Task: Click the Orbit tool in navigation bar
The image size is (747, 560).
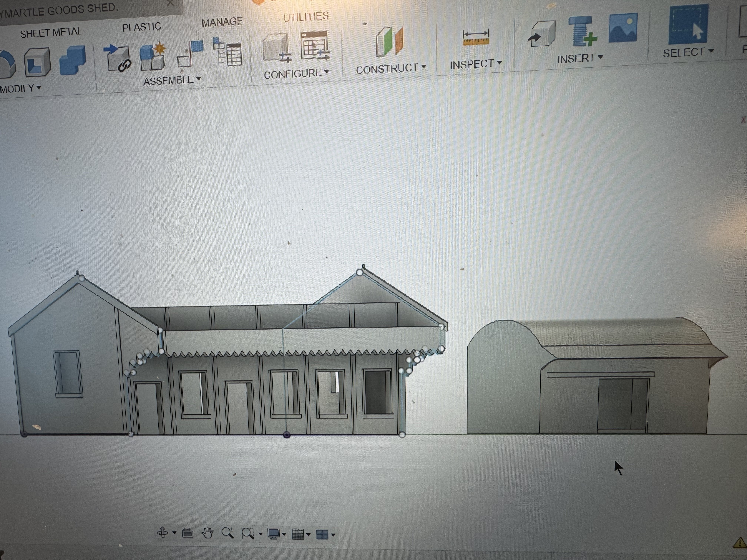Action: (163, 532)
